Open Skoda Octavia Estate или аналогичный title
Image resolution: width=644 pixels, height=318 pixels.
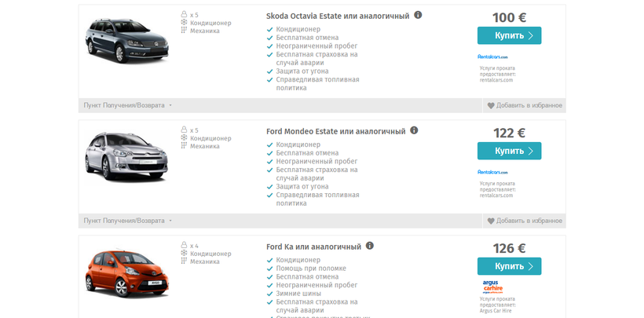pyautogui.click(x=338, y=16)
